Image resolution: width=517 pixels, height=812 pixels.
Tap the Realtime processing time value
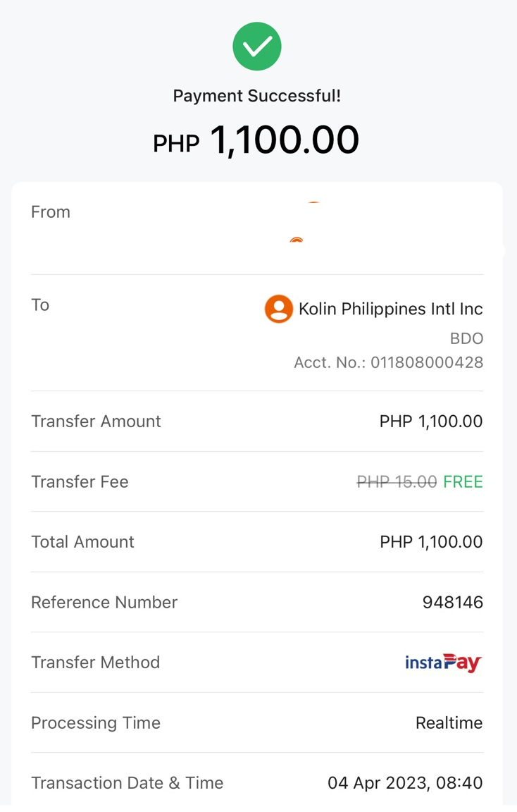pos(449,723)
